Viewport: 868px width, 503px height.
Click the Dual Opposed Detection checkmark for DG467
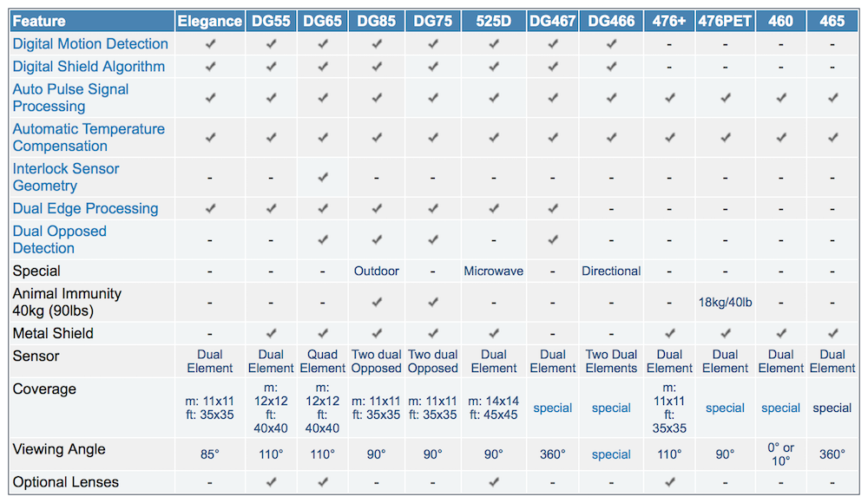tap(553, 239)
